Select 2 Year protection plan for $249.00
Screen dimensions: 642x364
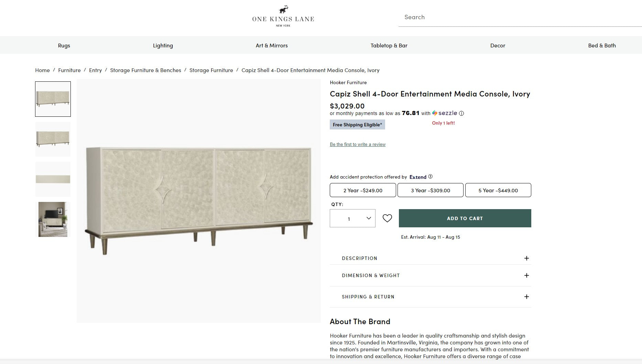[x=363, y=190]
